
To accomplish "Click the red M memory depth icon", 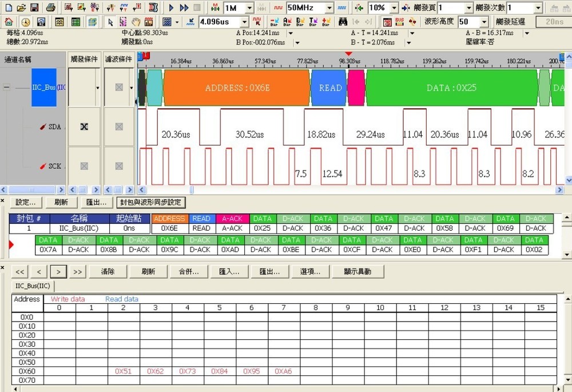I will click(215, 7).
